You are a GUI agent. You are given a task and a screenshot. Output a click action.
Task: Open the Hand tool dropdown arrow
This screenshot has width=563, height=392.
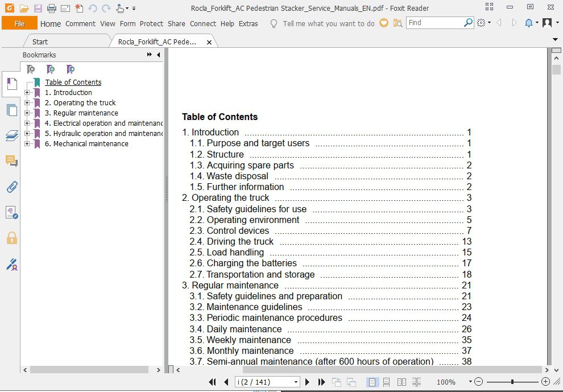pyautogui.click(x=128, y=7)
